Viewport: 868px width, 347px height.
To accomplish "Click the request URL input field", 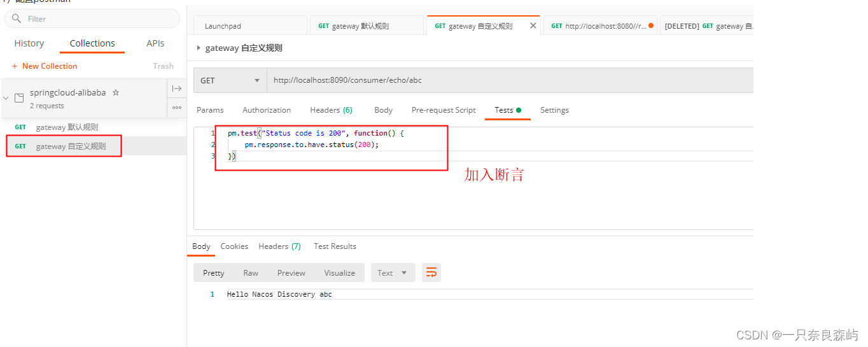I will [510, 80].
